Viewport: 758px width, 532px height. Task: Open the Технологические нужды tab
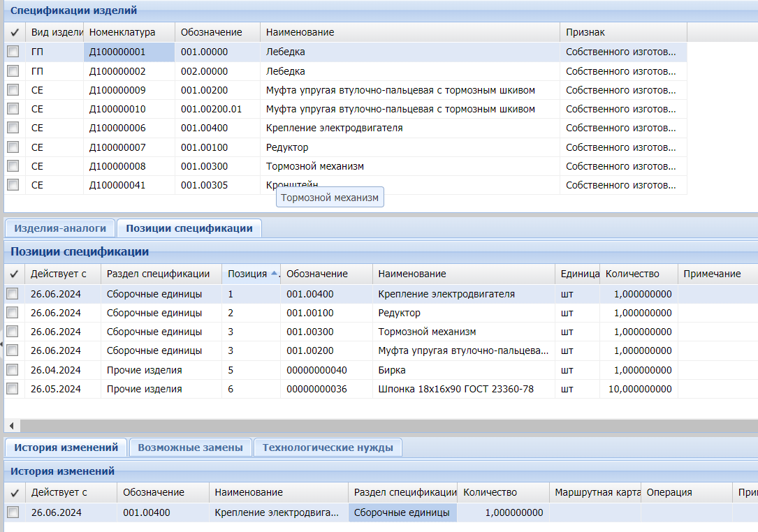pos(327,448)
